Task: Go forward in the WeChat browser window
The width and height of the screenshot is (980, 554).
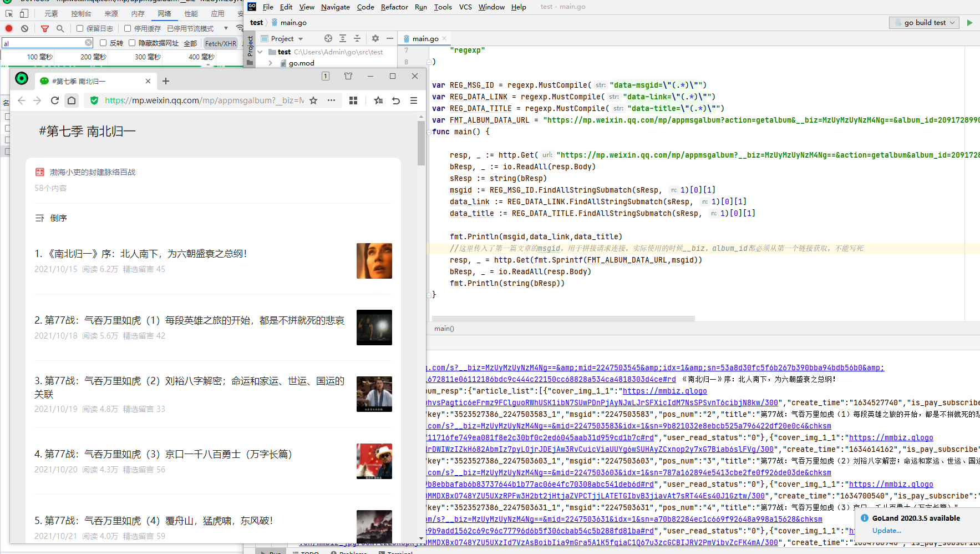Action: point(37,100)
